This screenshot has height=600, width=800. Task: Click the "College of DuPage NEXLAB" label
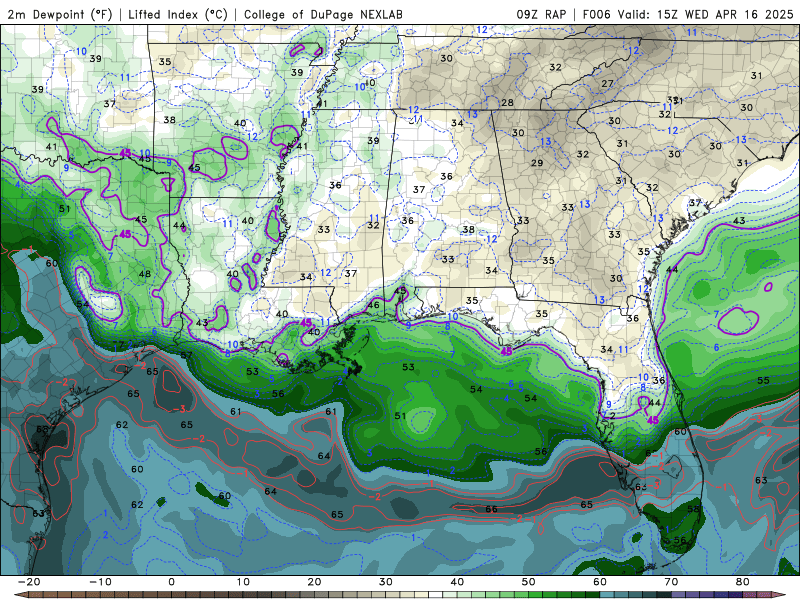click(323, 14)
